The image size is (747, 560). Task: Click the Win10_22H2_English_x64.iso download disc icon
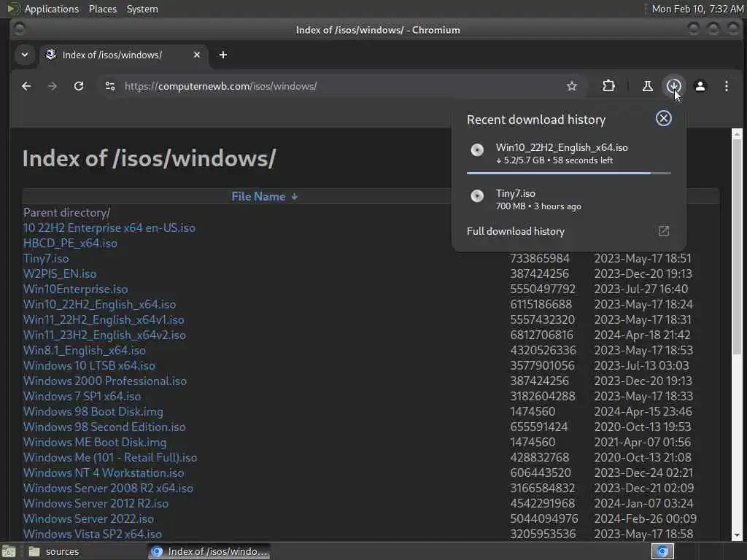pyautogui.click(x=477, y=150)
